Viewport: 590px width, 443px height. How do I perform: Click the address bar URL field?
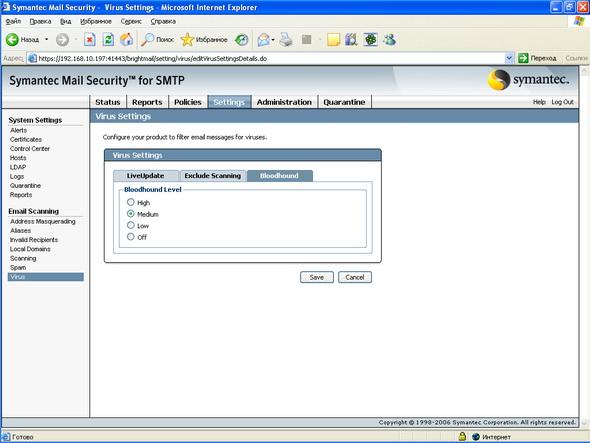click(271, 58)
